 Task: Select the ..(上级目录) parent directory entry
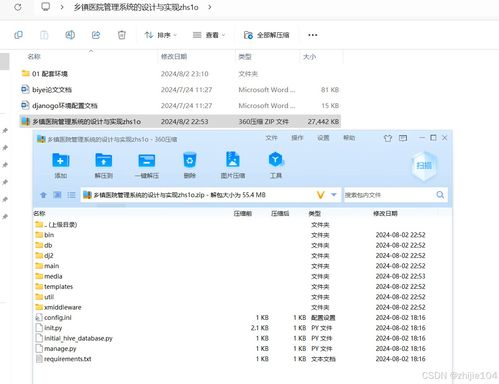pyautogui.click(x=56, y=225)
